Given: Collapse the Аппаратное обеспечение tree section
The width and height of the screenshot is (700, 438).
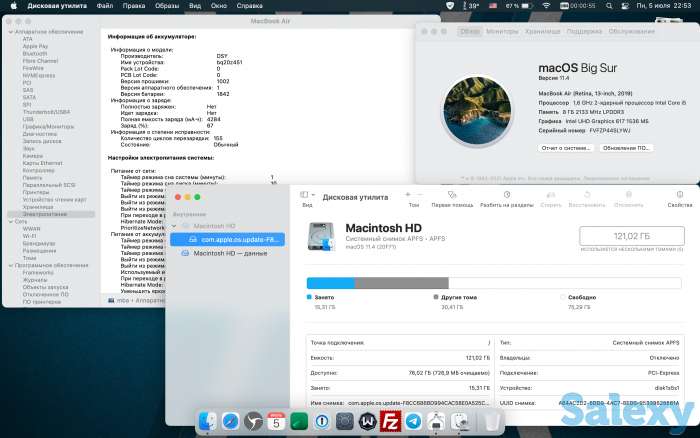Looking at the screenshot, I should (11, 32).
